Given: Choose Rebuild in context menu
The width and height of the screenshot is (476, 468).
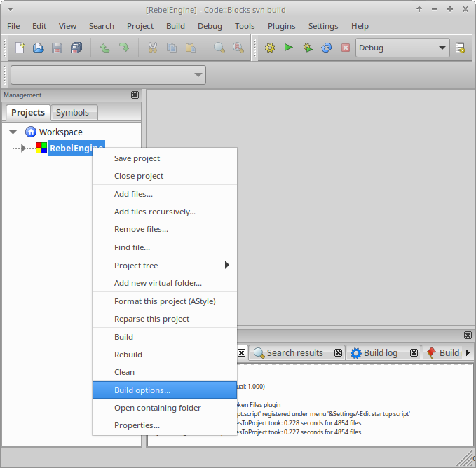Looking at the screenshot, I should pos(165,355).
